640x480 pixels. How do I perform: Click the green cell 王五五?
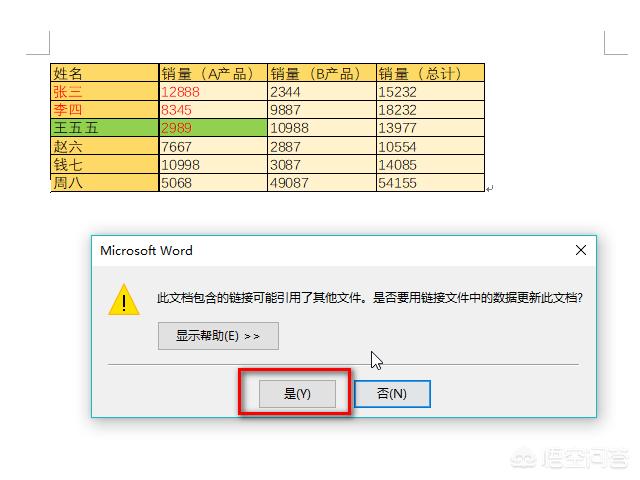coord(104,128)
